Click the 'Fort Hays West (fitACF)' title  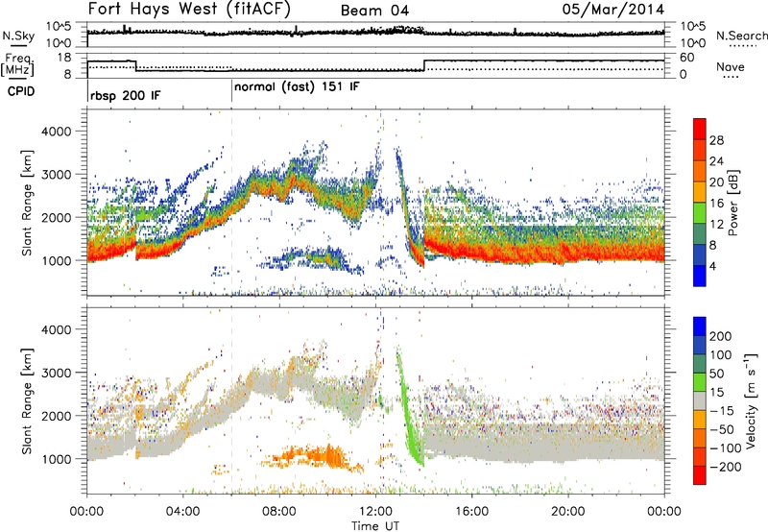[x=189, y=10]
